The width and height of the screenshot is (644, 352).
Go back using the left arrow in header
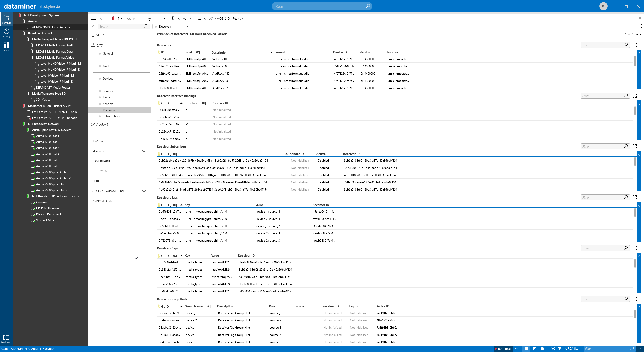click(102, 18)
